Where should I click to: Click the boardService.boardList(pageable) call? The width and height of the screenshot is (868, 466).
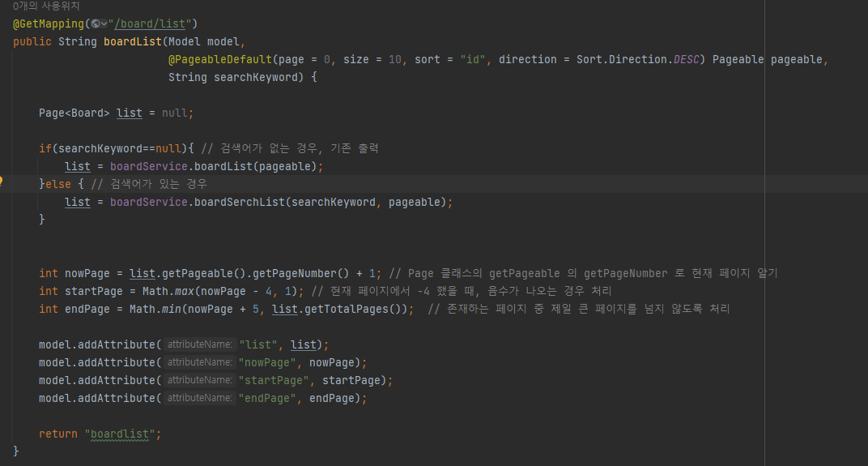pos(213,166)
